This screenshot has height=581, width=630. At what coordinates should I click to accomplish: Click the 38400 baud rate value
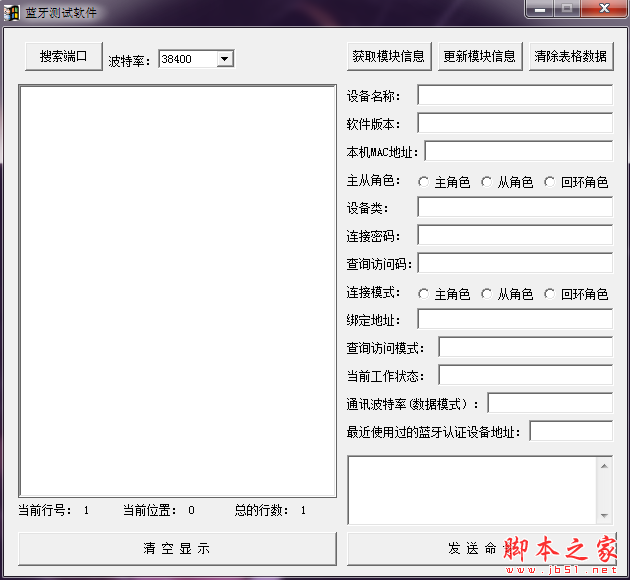point(176,59)
